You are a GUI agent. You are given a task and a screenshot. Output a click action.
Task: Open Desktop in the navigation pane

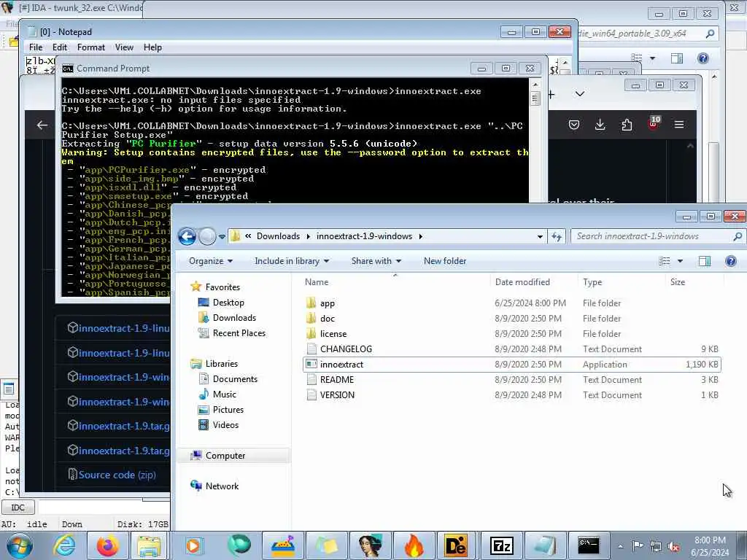tap(228, 303)
